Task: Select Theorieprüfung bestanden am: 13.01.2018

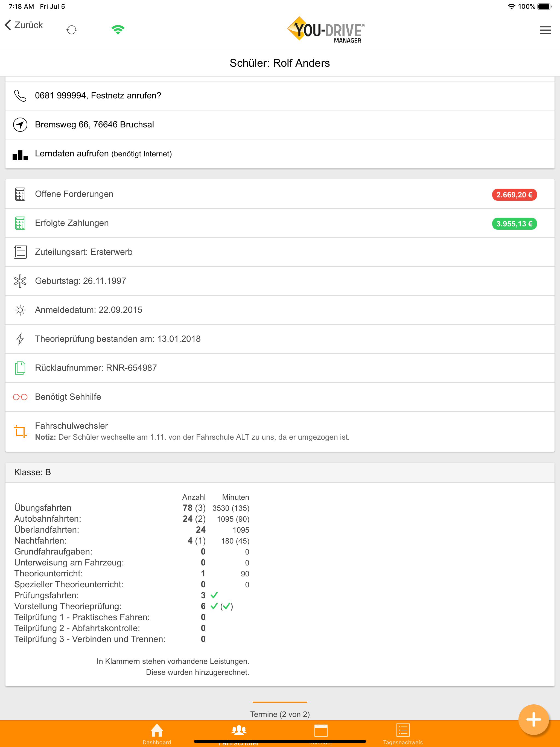Action: tap(118, 339)
